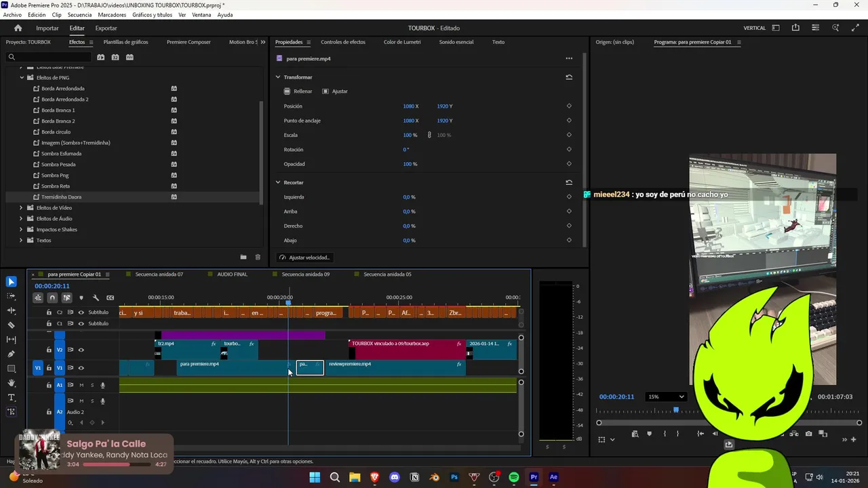Click the caption track options CC icon
This screenshot has height=488, width=868.
pyautogui.click(x=110, y=298)
